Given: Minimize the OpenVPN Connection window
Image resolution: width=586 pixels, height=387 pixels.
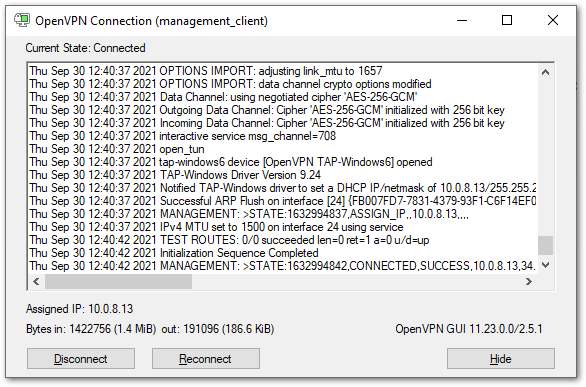Looking at the screenshot, I should (462, 20).
